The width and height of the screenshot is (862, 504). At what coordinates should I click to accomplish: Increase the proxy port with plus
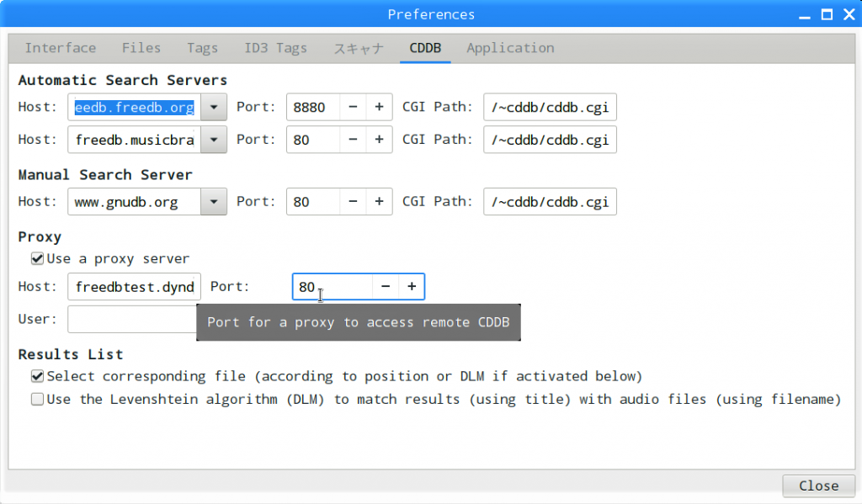[411, 286]
